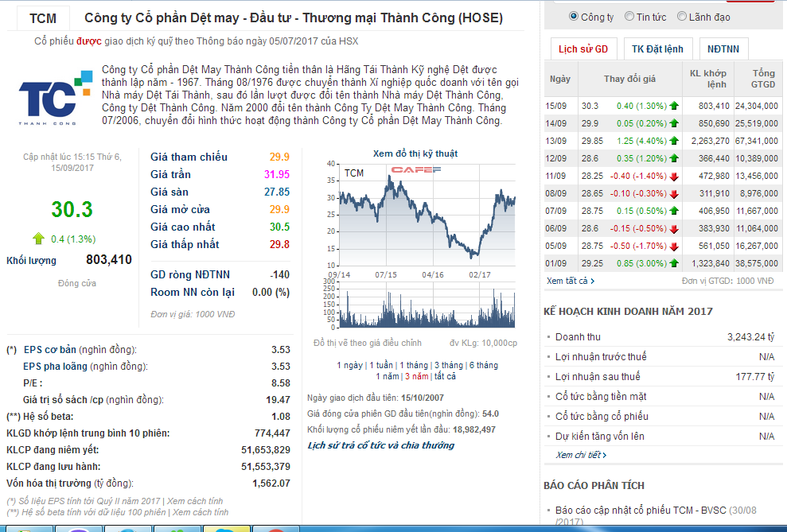This screenshot has width=787, height=532.
Task: Click the green up arrow beside 0.4 (1.3%)
Action: click(x=39, y=239)
